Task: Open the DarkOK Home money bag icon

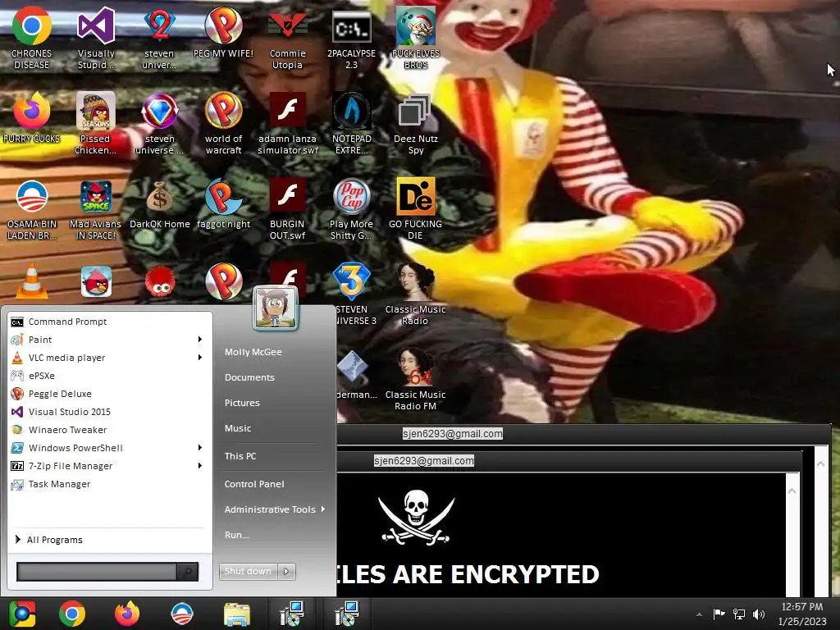Action: coord(160,204)
